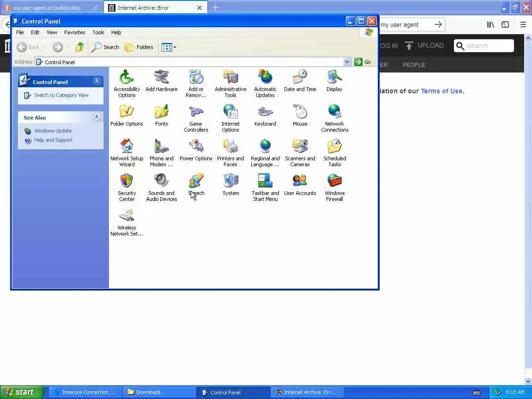
Task: Toggle the Folders pane button
Action: coord(139,47)
